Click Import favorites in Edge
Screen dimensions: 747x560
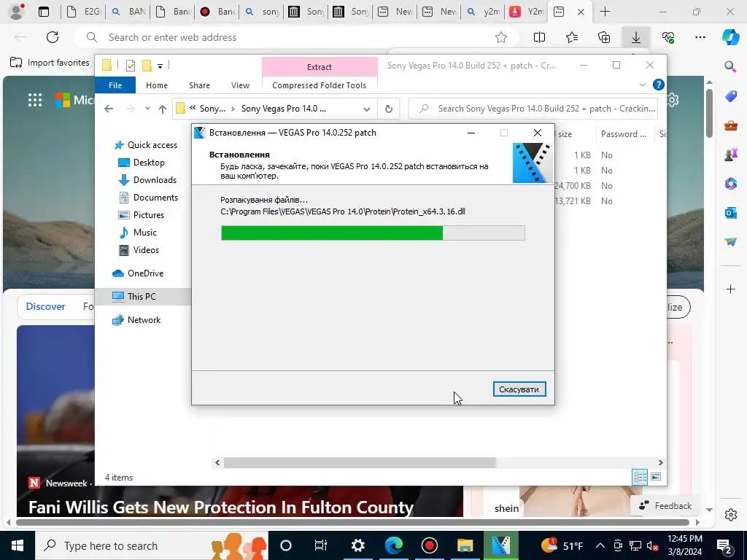point(50,63)
